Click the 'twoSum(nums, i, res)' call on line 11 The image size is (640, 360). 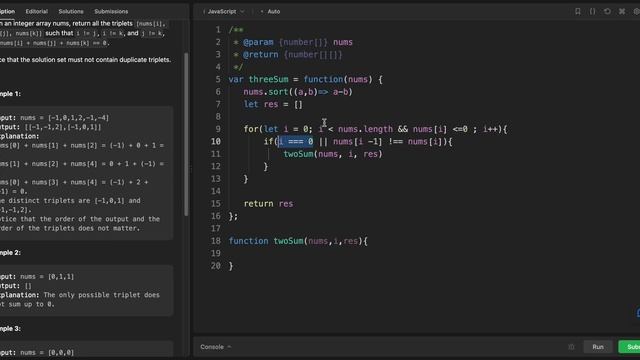[x=333, y=154]
